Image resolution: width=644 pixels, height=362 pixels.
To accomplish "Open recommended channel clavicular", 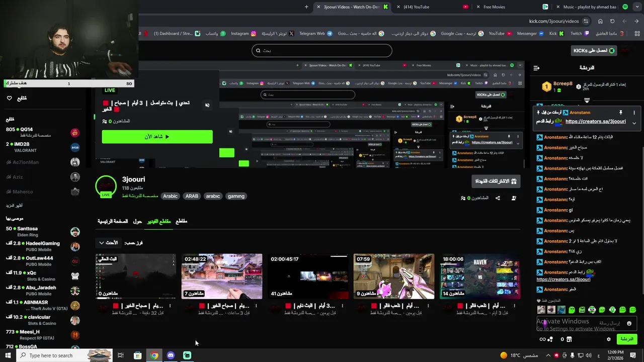I will [43, 320].
